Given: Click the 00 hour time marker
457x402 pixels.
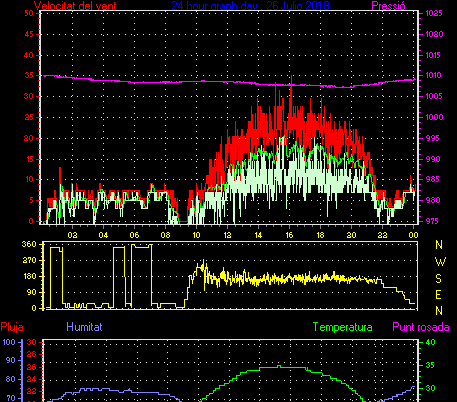Looking at the screenshot, I should [x=413, y=235].
